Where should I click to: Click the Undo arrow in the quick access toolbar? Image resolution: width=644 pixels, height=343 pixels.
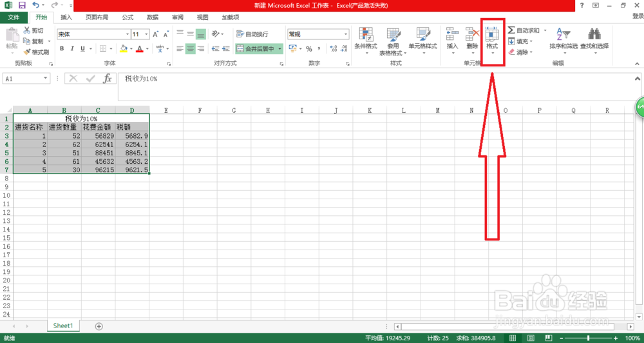[x=35, y=5]
